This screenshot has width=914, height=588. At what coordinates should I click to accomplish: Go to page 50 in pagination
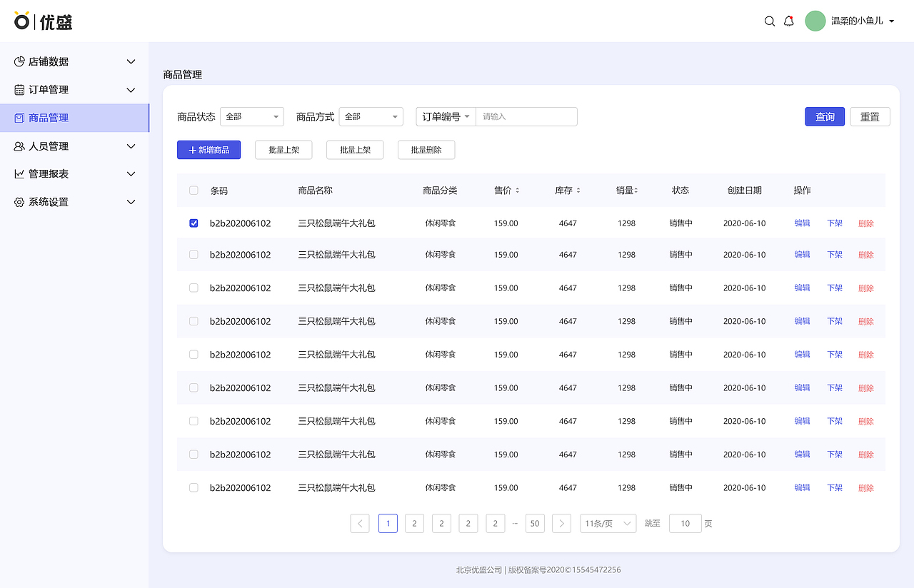(x=535, y=523)
